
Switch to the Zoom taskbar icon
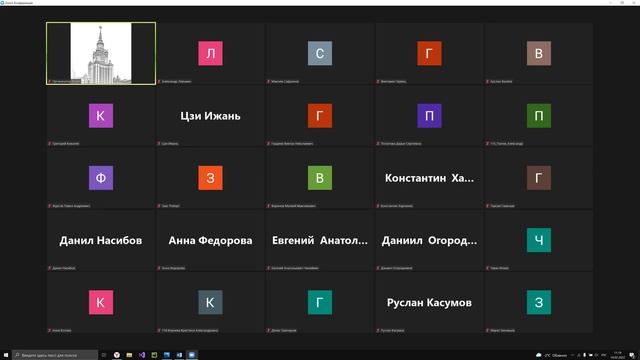192,355
